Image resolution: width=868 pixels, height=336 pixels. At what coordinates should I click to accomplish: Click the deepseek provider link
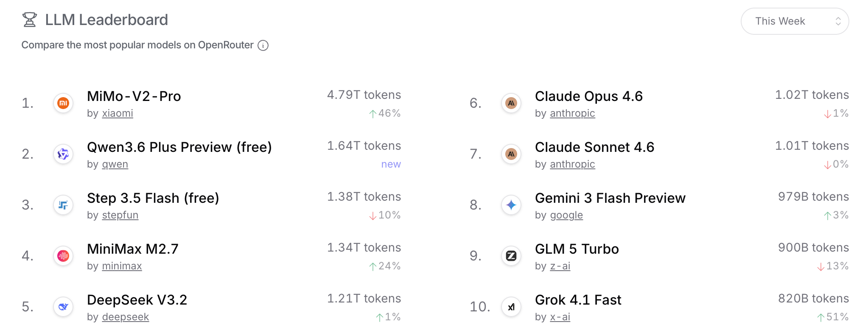coord(126,317)
